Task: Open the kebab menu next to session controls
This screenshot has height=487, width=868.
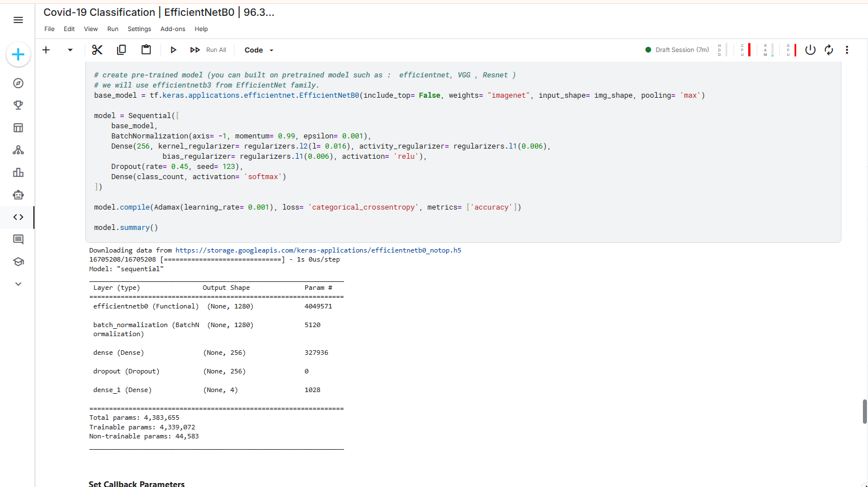Action: pos(847,50)
